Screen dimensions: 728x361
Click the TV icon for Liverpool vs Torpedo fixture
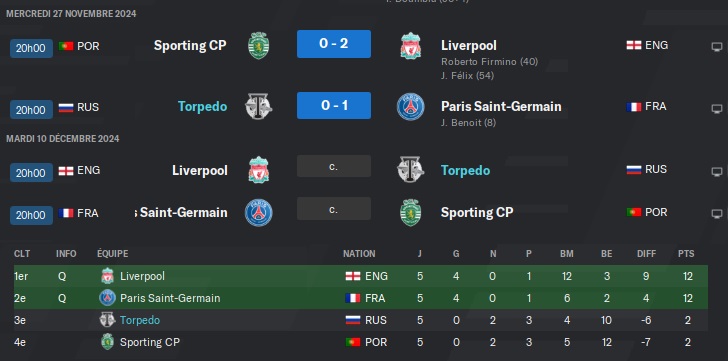tap(717, 172)
